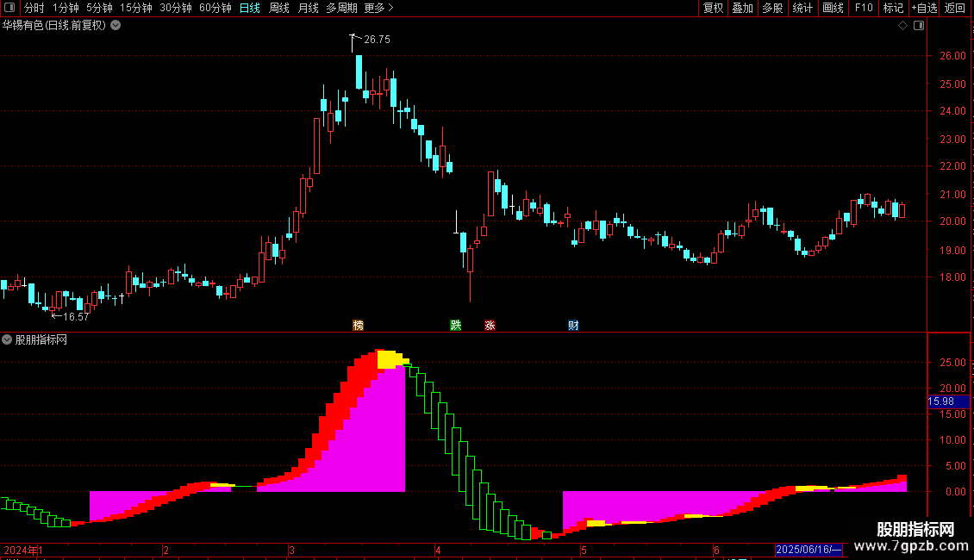The image size is (974, 560).
Task: Switch to 日线 daily chart
Action: 250,8
